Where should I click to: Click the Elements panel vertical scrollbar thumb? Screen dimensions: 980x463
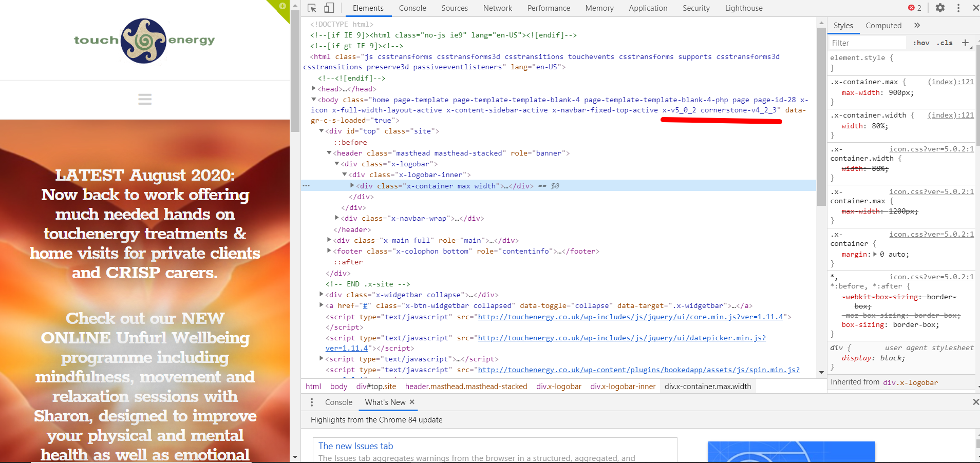point(821,117)
